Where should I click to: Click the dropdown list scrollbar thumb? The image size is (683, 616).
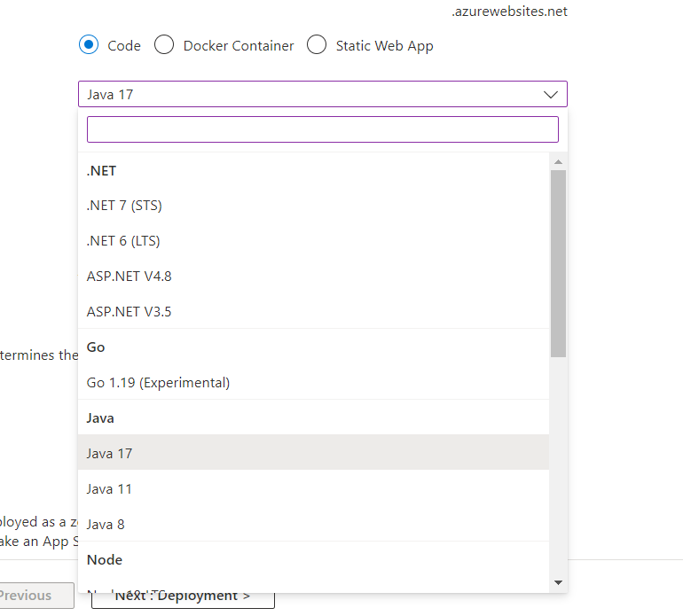pyautogui.click(x=558, y=264)
